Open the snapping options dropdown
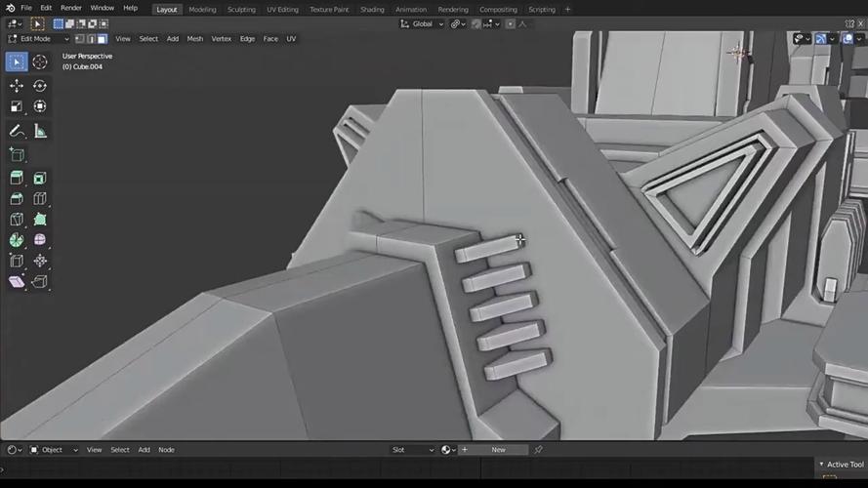This screenshot has height=488, width=868. [x=491, y=23]
